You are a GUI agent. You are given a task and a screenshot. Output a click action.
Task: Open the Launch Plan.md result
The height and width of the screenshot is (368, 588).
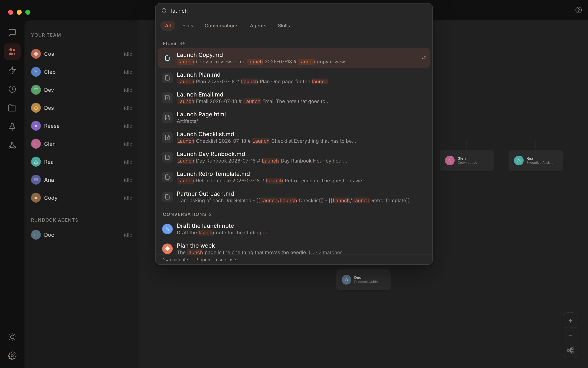click(x=294, y=78)
